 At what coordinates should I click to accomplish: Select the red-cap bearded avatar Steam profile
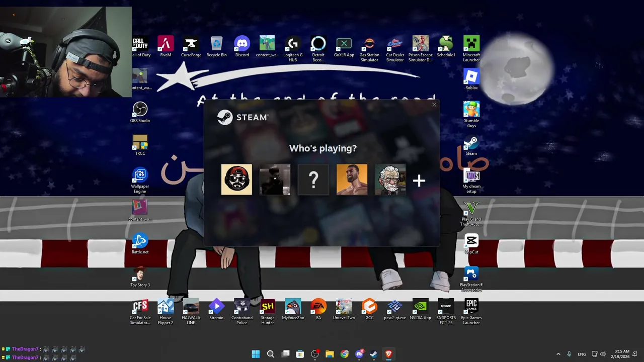point(236,179)
